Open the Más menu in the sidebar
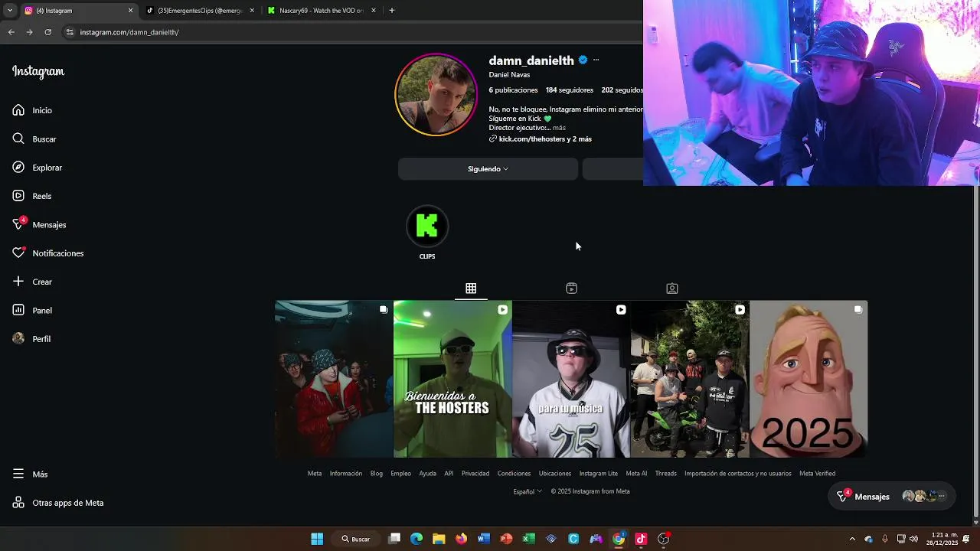 tap(30, 474)
